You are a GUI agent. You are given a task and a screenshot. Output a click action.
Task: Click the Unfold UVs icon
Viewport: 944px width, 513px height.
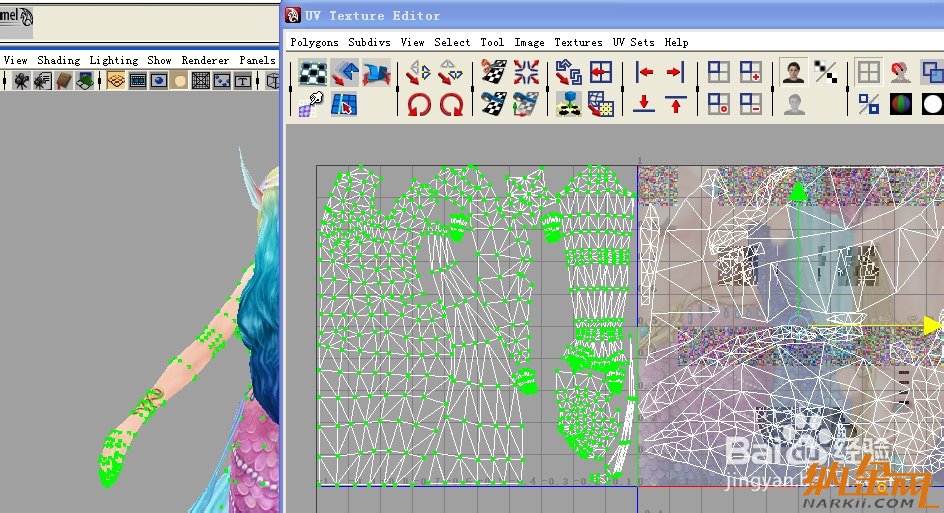569,104
